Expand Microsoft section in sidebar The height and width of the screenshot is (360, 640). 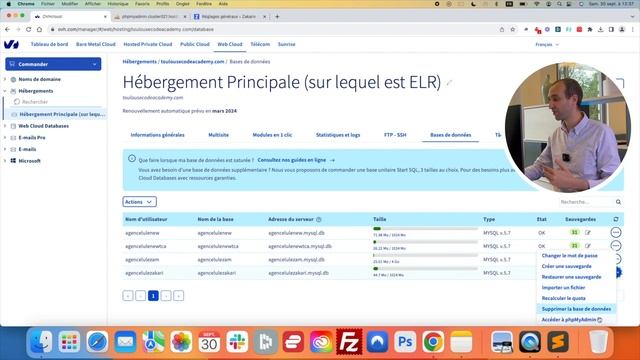click(5, 161)
